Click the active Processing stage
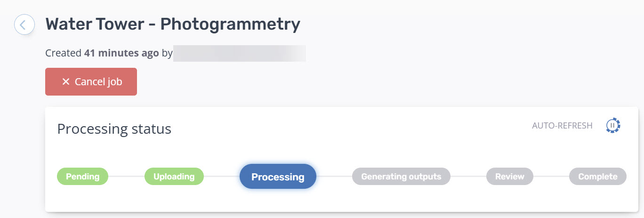This screenshot has height=218, width=644. (278, 177)
